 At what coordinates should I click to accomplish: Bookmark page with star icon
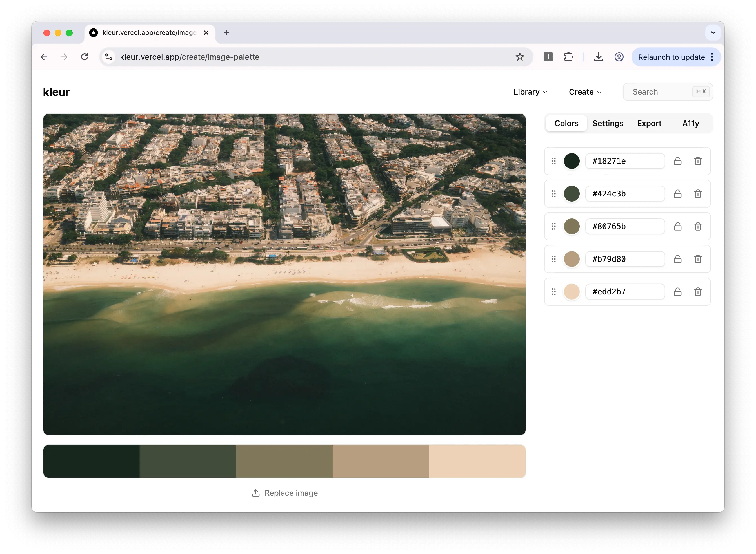pos(520,57)
